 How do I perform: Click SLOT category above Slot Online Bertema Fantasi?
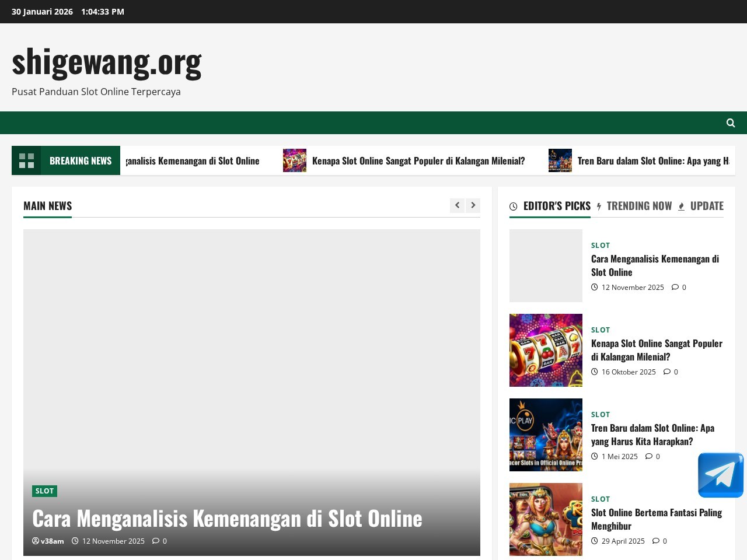point(601,499)
